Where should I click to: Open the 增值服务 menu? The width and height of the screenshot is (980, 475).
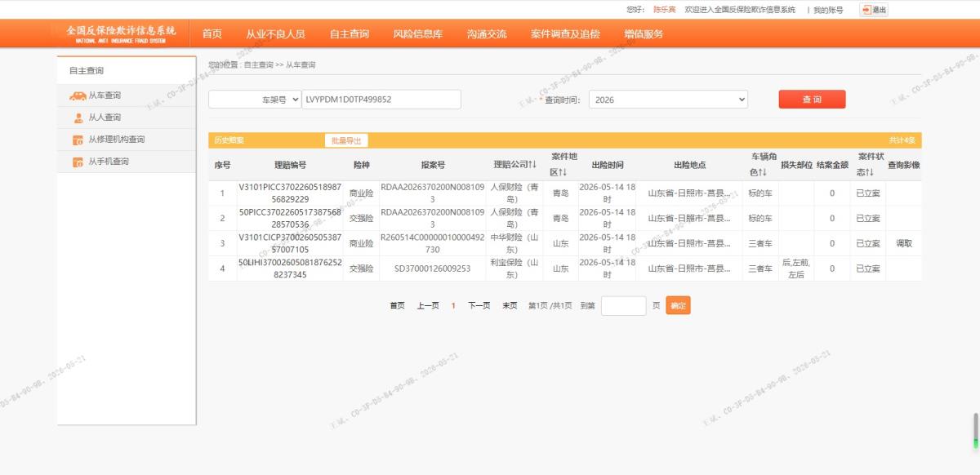pyautogui.click(x=644, y=33)
